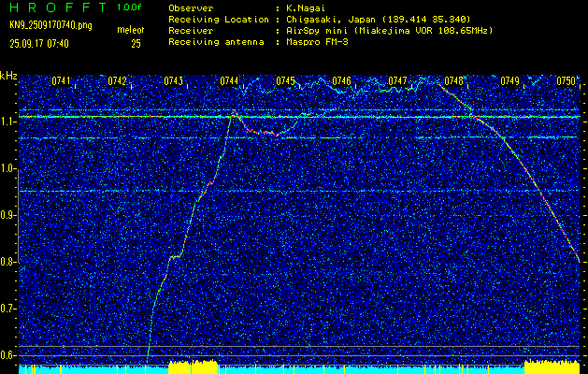Screen dimensions: 588x374
Task: Click the Receiving Location label
Action: 219,20
